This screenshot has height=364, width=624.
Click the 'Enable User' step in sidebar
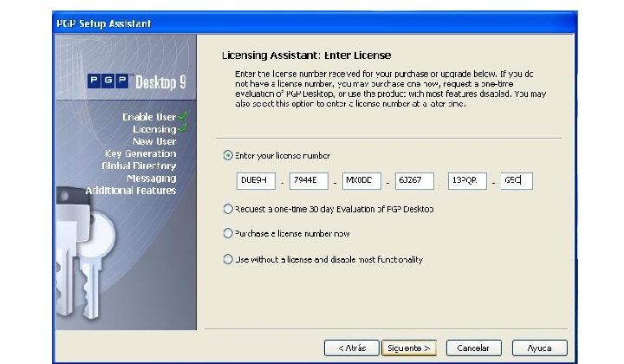(149, 117)
